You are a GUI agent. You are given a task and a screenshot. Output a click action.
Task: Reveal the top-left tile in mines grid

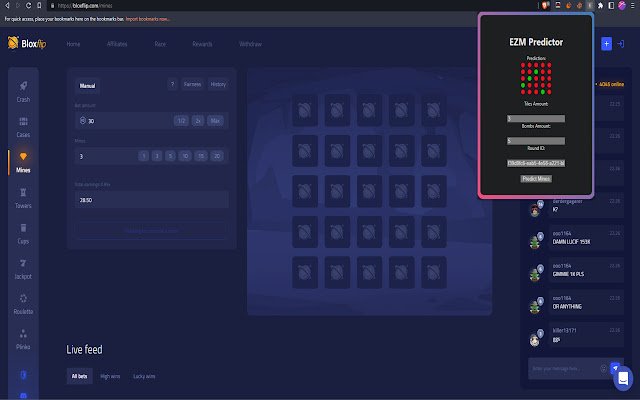[x=305, y=110]
